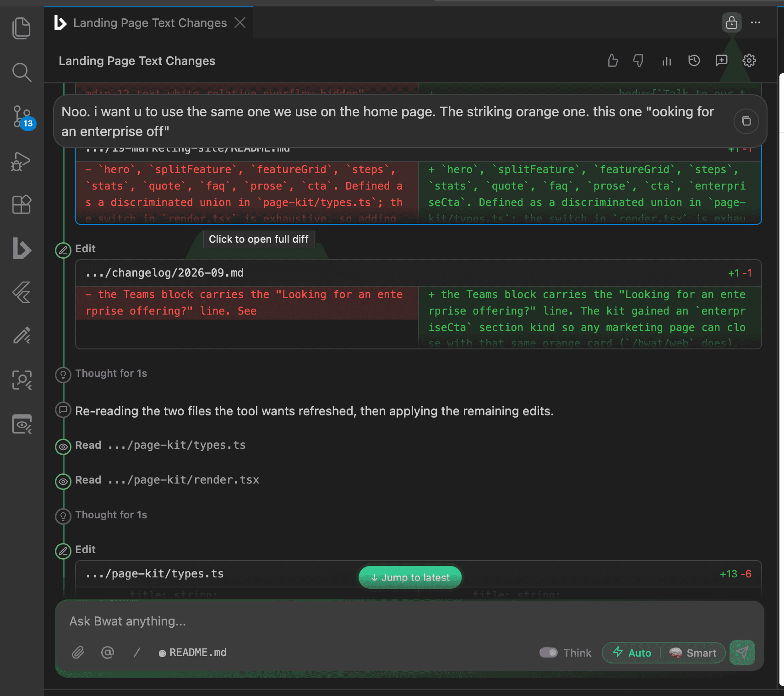The image size is (784, 696).
Task: Open the double chevron sidebar icon below Bwat
Action: click(x=22, y=292)
